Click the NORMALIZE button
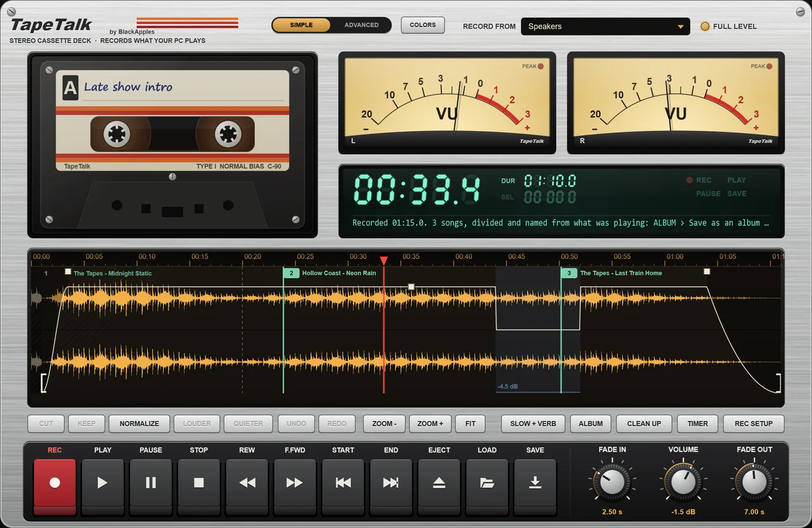This screenshot has height=528, width=812. pos(140,423)
